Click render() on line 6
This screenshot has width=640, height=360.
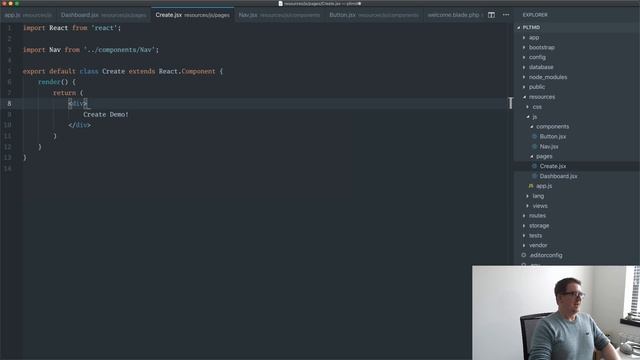point(53,82)
